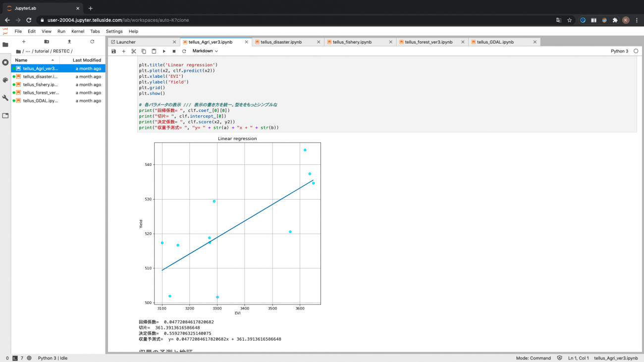The height and width of the screenshot is (362, 644).
Task: Click the trusted notebook shield icon
Action: pos(560,358)
